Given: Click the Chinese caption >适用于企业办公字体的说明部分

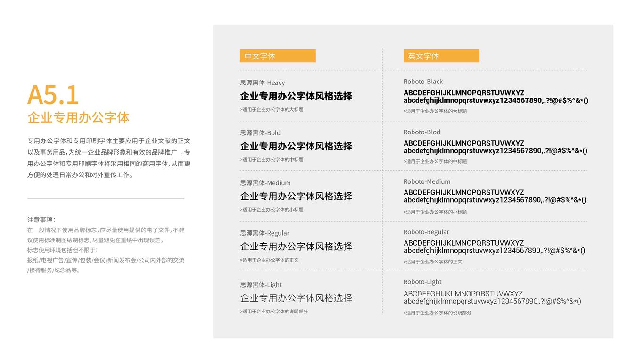Looking at the screenshot, I should point(274,311).
